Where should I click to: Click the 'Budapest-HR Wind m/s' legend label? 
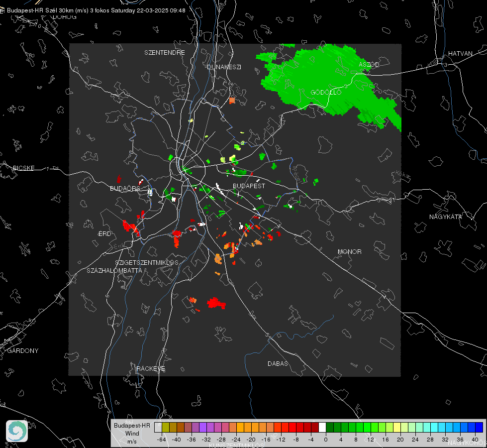[x=132, y=434]
